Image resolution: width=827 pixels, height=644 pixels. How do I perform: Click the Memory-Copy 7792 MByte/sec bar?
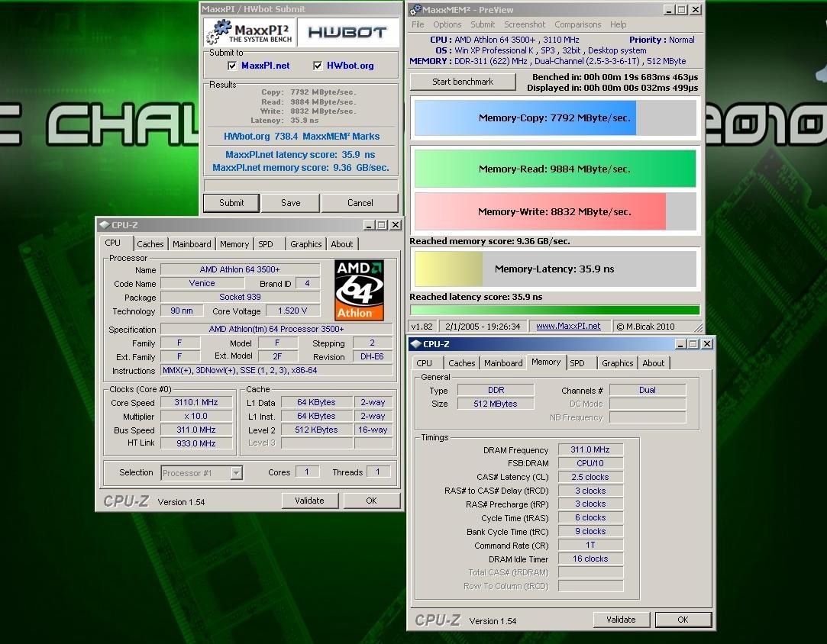[555, 118]
